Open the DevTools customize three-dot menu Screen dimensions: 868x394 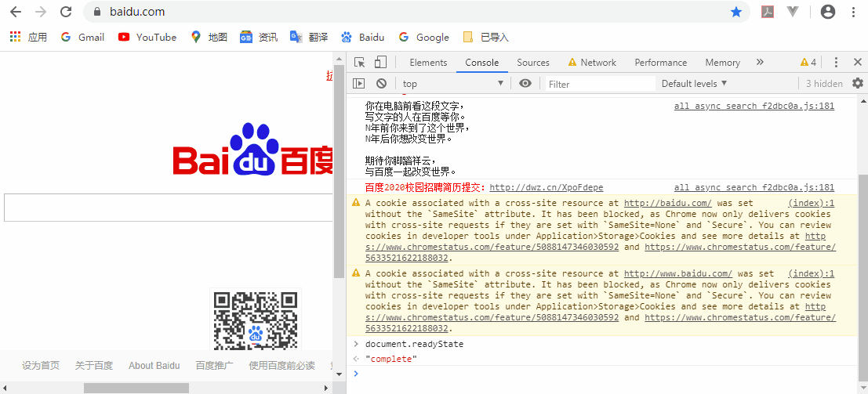836,63
